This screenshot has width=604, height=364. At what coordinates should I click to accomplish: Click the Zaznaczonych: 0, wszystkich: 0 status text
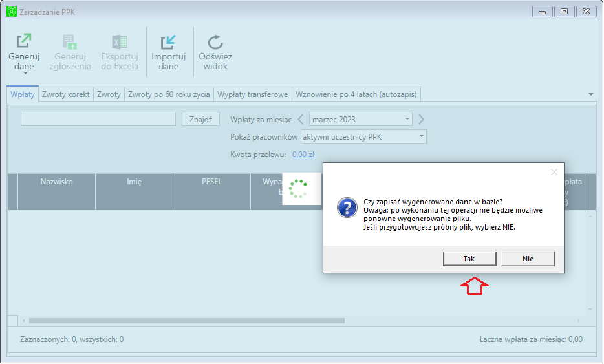(x=72, y=339)
